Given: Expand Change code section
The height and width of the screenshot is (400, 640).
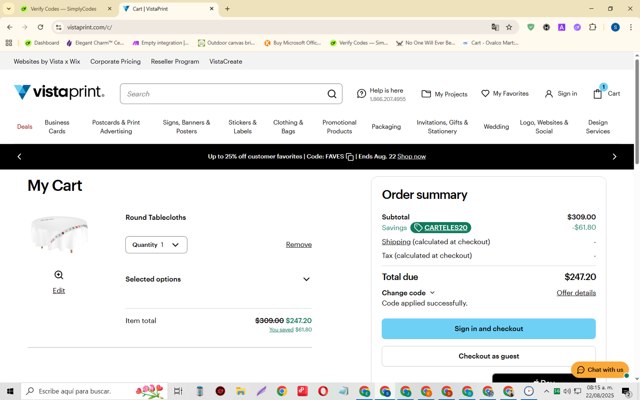Looking at the screenshot, I should tap(408, 293).
